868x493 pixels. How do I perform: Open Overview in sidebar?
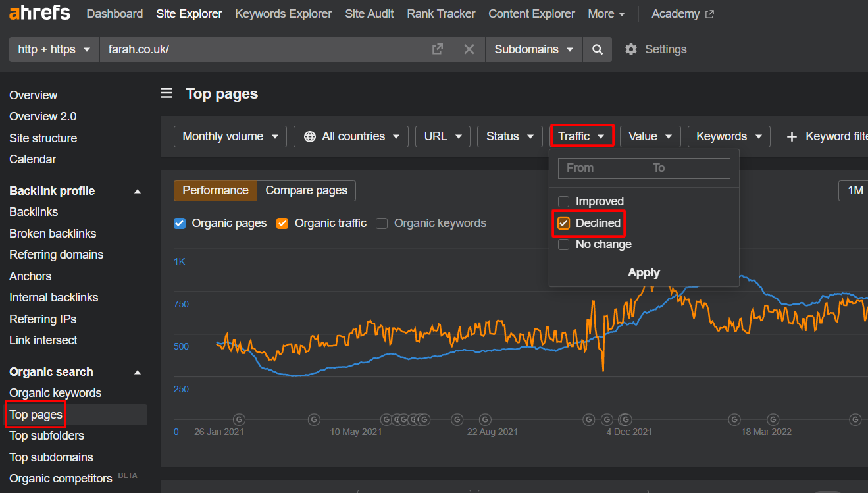pyautogui.click(x=34, y=95)
